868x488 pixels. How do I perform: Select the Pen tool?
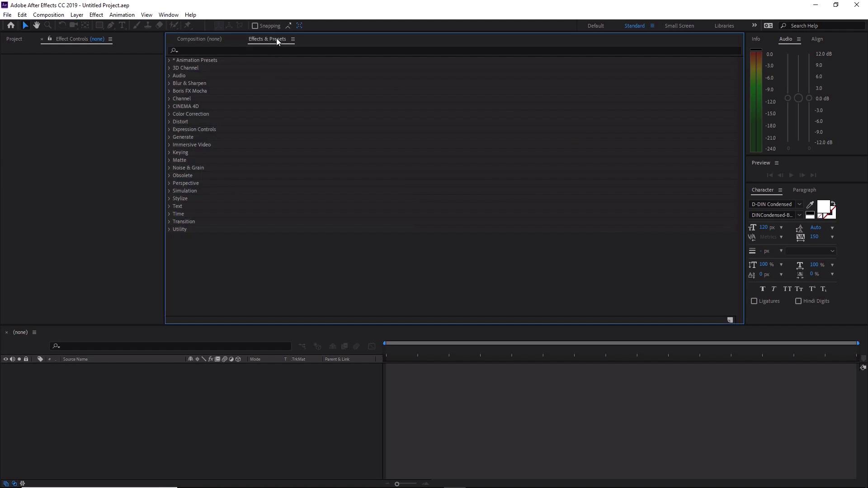110,26
